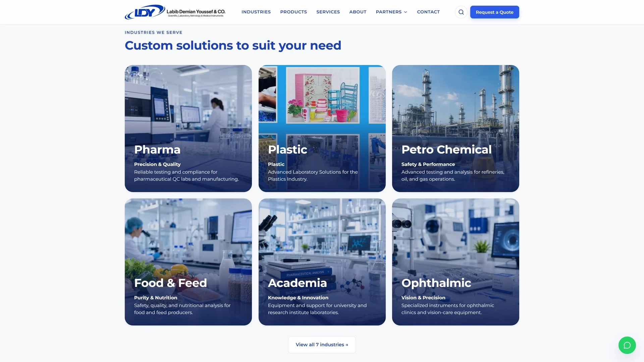Click the 'Knowledge & Innovation' subtitle

click(298, 298)
